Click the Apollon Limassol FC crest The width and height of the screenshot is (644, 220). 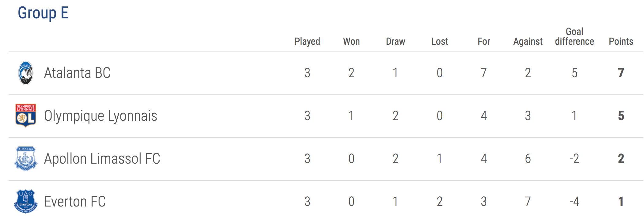(x=26, y=158)
